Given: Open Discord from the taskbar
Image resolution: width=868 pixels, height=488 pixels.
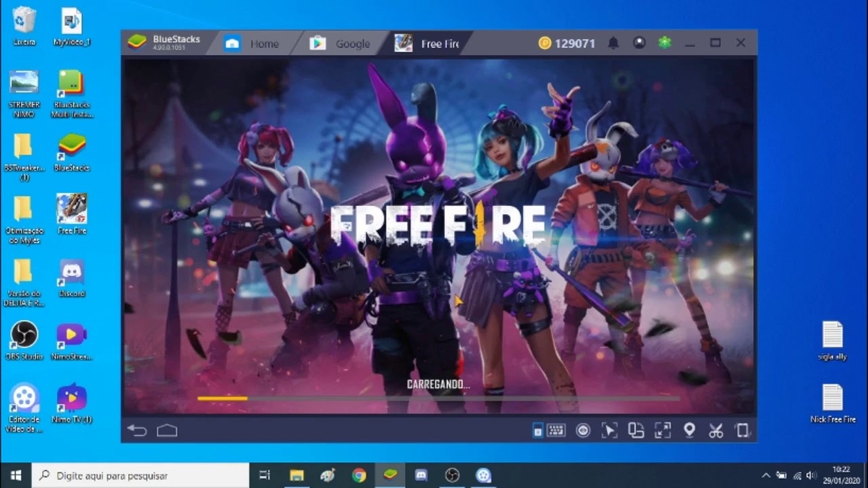Looking at the screenshot, I should [421, 475].
